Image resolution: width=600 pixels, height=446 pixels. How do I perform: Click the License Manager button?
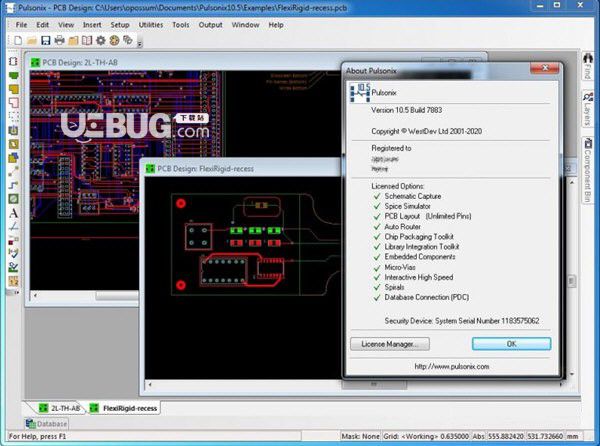390,344
